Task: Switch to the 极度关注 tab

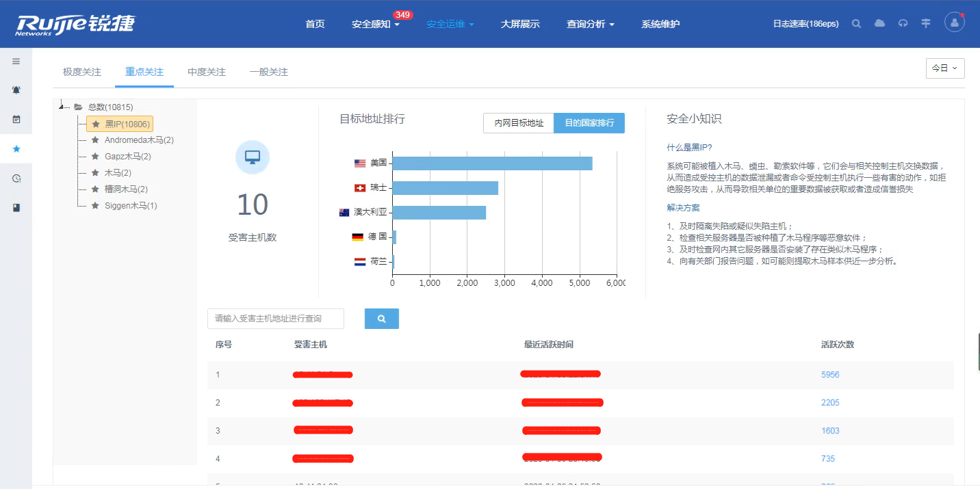Action: point(82,72)
